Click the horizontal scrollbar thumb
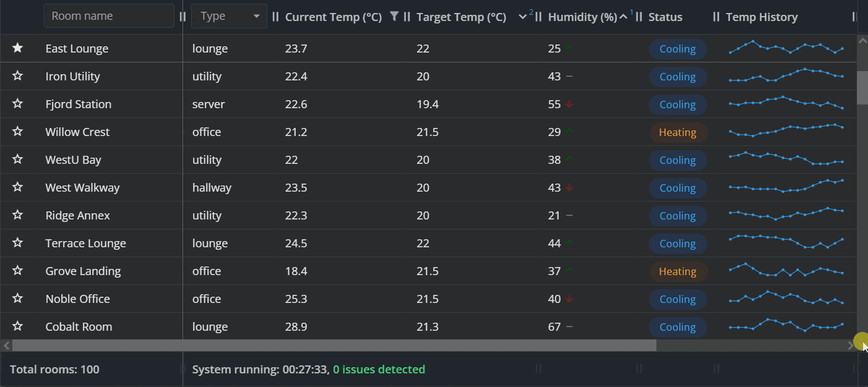This screenshot has height=387, width=868. click(334, 346)
